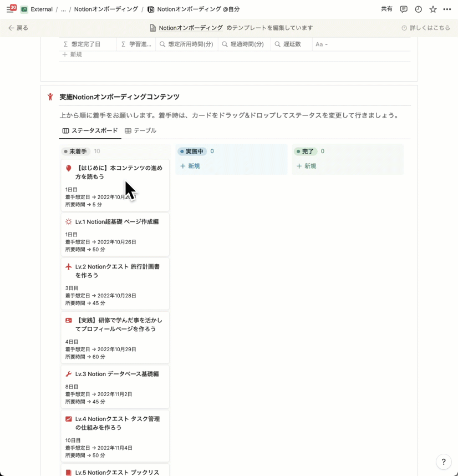Open the 【実践】プロフィールページを作ろう card
The image size is (458, 476).
[x=115, y=337]
